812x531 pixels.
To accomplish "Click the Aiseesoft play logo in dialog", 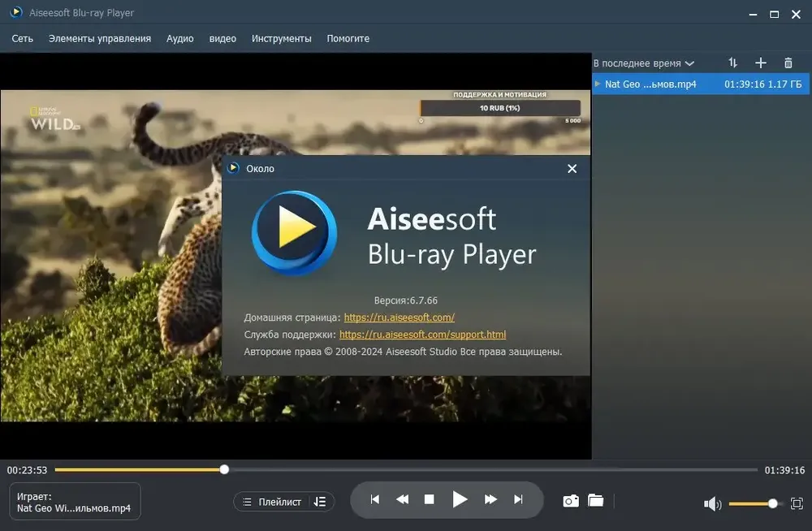I will (x=294, y=232).
